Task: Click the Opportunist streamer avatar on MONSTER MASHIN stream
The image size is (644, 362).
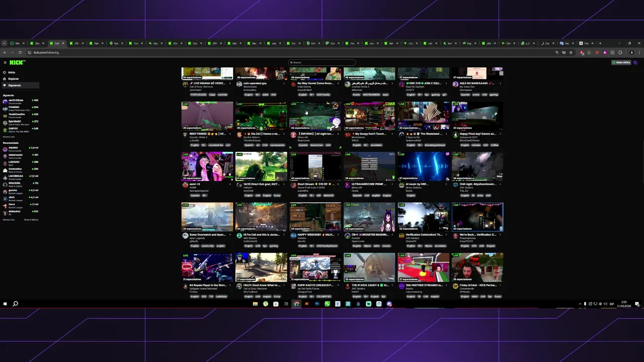Action: click(348, 236)
